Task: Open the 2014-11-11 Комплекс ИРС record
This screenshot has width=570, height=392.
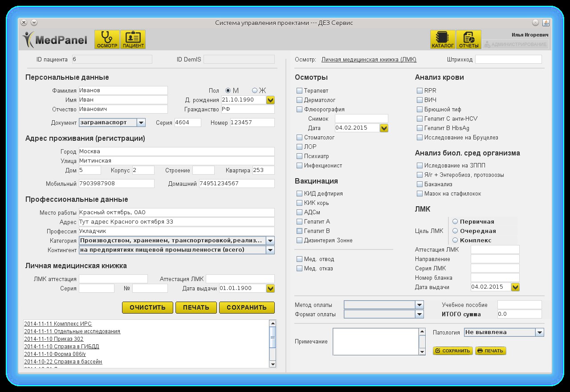Action: click(58, 324)
